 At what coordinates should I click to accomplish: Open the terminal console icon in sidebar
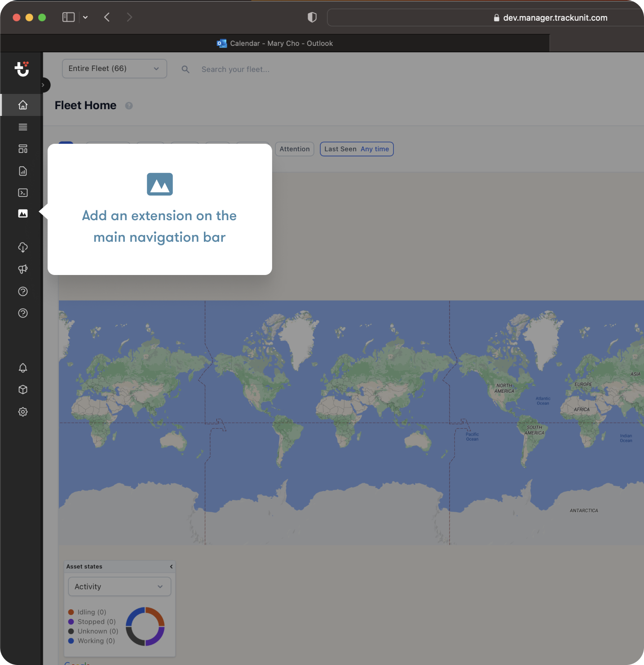pos(23,193)
